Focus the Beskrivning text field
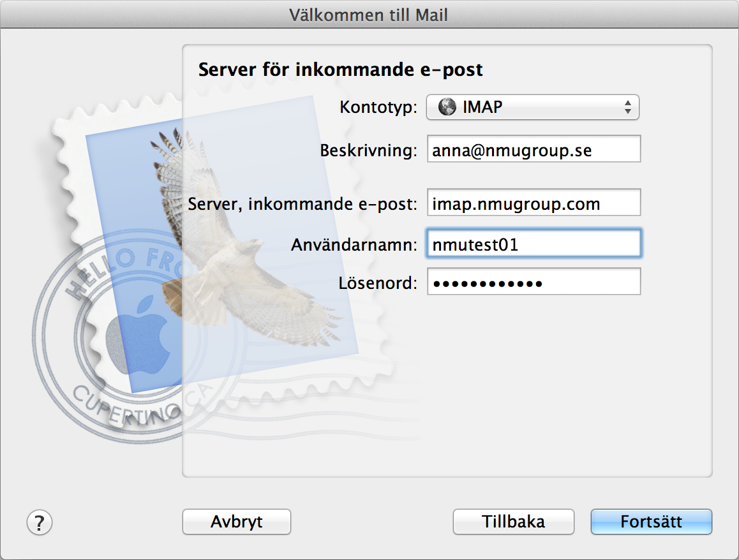Screen dimensions: 739x560 534,151
